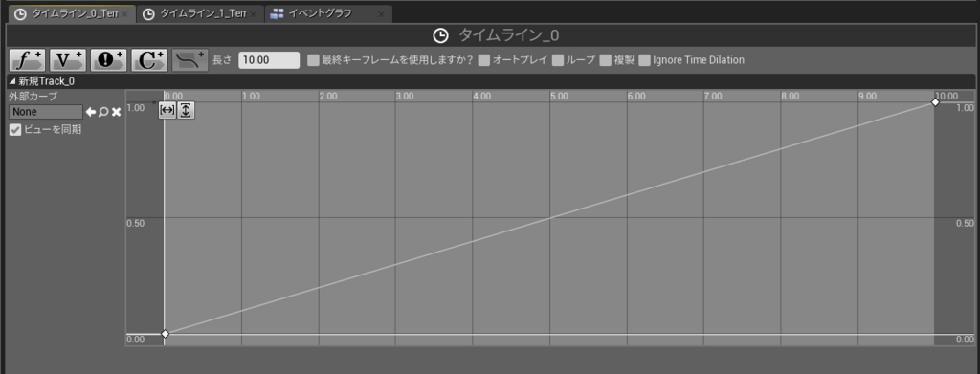Click the 長さ length field showing 10.00

tap(269, 60)
